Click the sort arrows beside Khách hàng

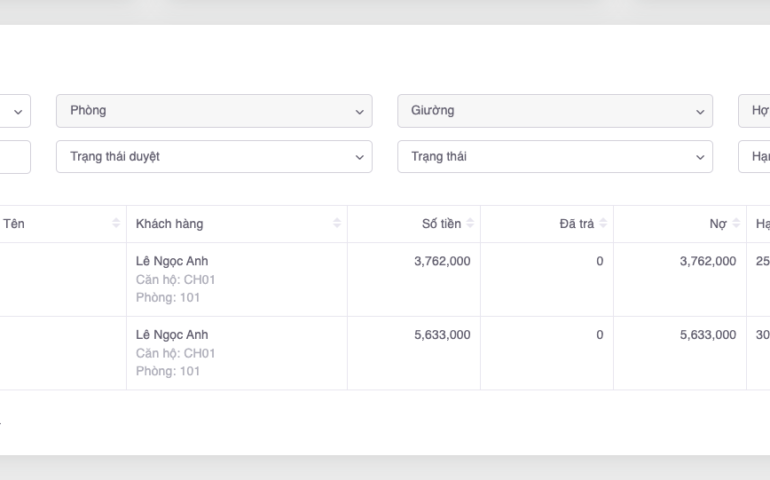point(337,224)
